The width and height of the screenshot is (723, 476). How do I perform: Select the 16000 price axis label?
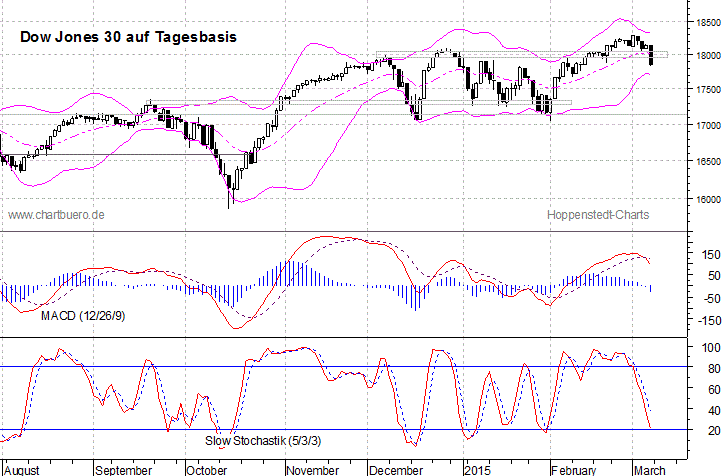[709, 200]
